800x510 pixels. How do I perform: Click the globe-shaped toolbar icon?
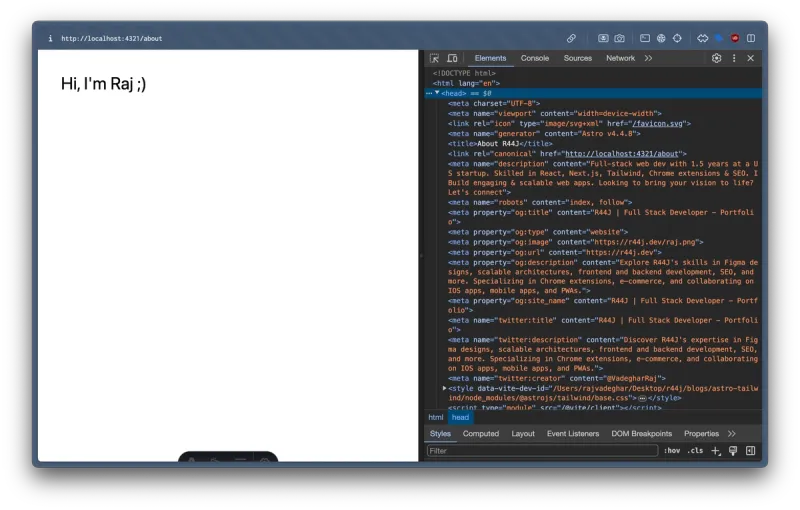pos(661,38)
